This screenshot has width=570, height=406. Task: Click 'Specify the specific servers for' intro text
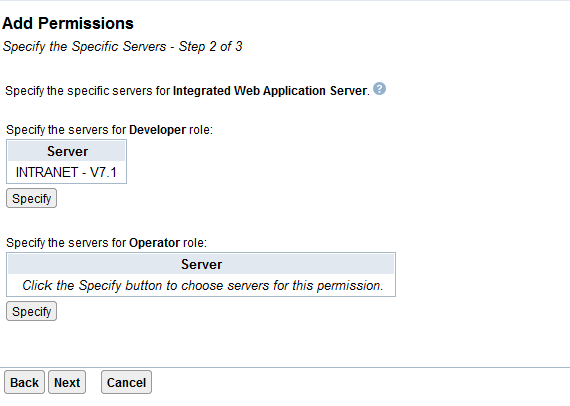click(x=88, y=91)
